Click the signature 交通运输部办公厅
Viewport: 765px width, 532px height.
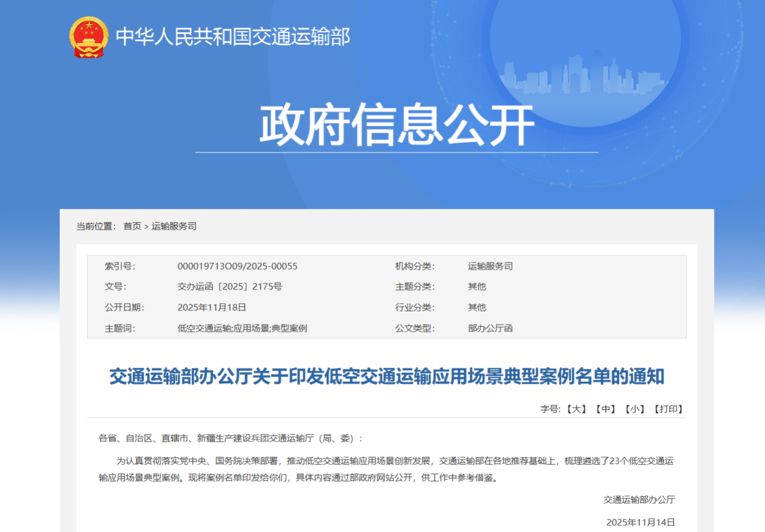[639, 500]
